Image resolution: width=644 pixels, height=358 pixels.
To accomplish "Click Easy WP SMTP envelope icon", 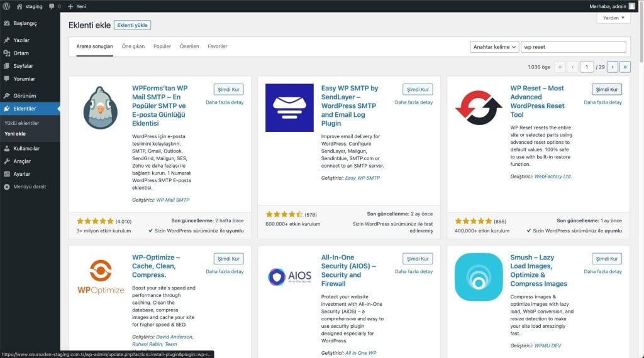I will (x=289, y=108).
